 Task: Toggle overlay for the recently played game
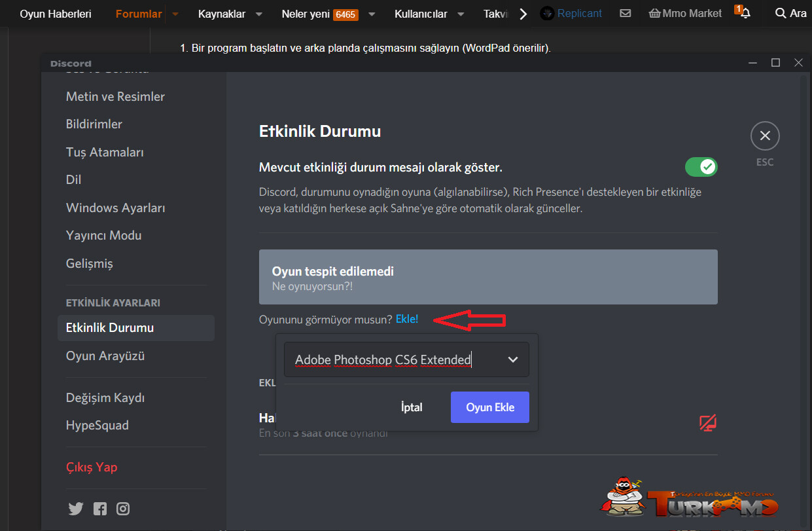pos(708,423)
